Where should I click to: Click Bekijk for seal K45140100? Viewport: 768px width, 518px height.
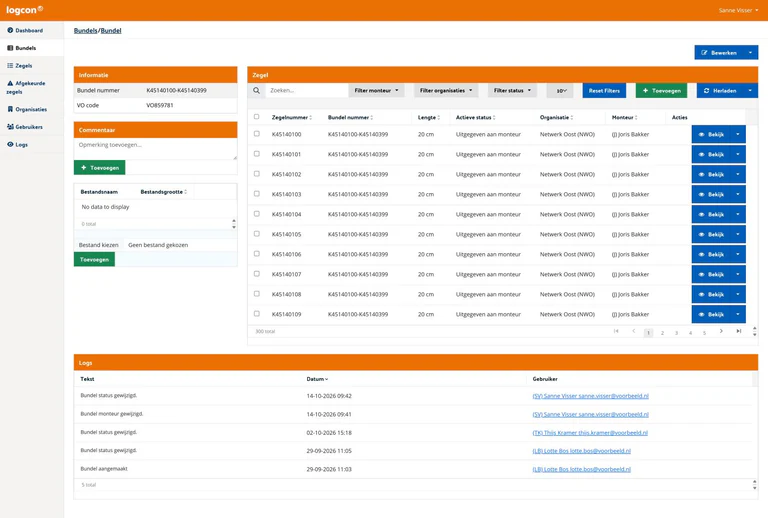click(x=711, y=134)
